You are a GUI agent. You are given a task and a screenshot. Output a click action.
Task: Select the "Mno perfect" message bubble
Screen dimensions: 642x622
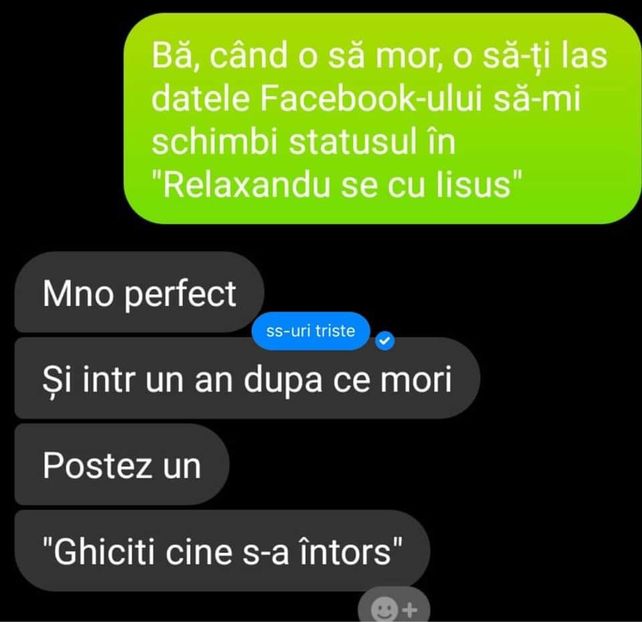coord(139,292)
